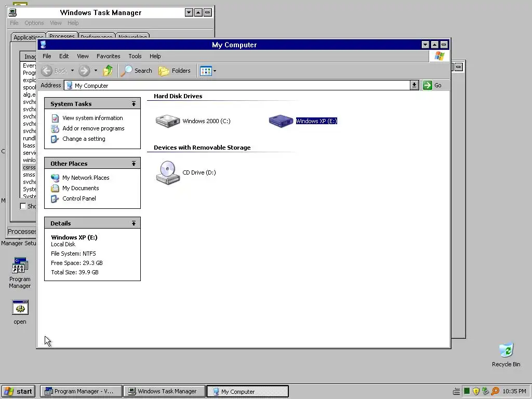
Task: Open View system information
Action: (x=92, y=118)
